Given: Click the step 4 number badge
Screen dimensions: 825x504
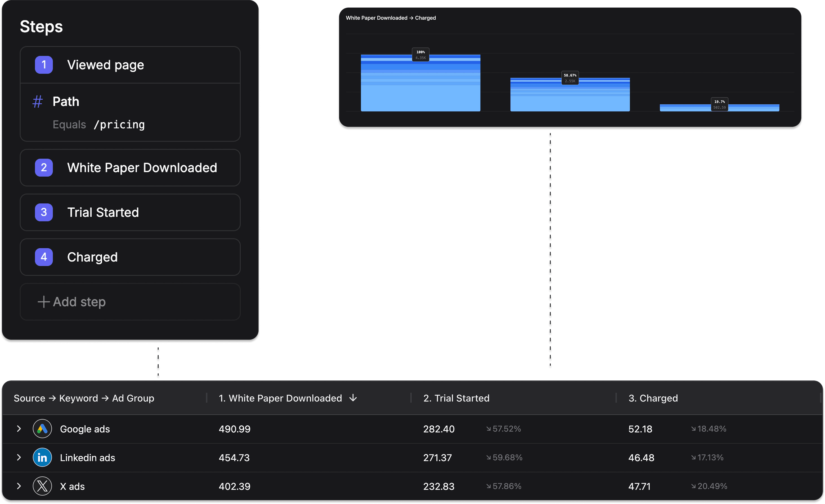Looking at the screenshot, I should coord(44,257).
